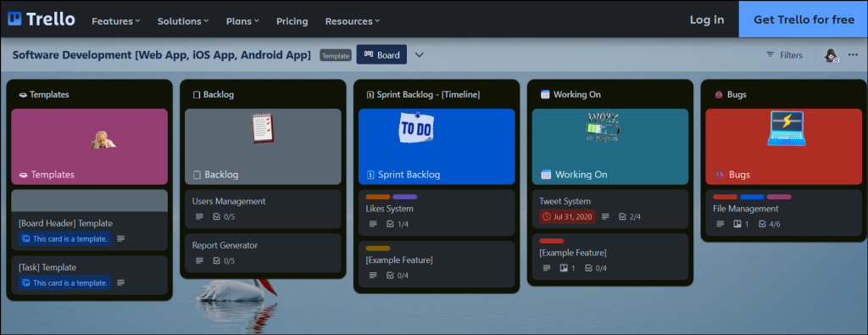Image resolution: width=868 pixels, height=335 pixels.
Task: Click the 0/5 checklist badge on Users Management
Action: [x=224, y=216]
